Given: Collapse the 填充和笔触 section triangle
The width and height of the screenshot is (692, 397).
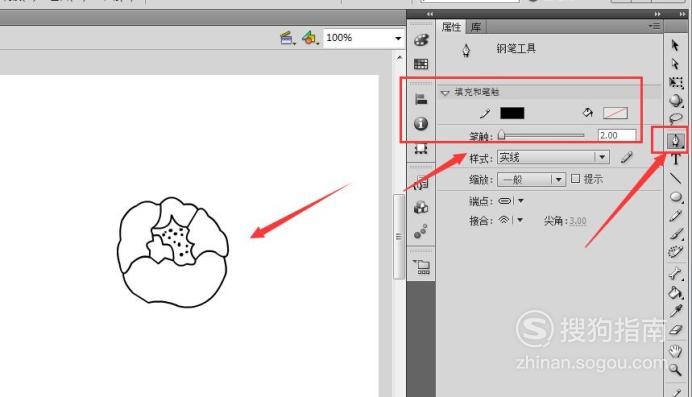Looking at the screenshot, I should 445,93.
